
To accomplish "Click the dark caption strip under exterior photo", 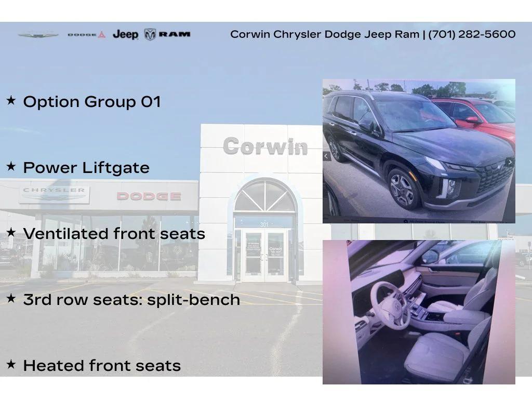I will click(x=419, y=221).
